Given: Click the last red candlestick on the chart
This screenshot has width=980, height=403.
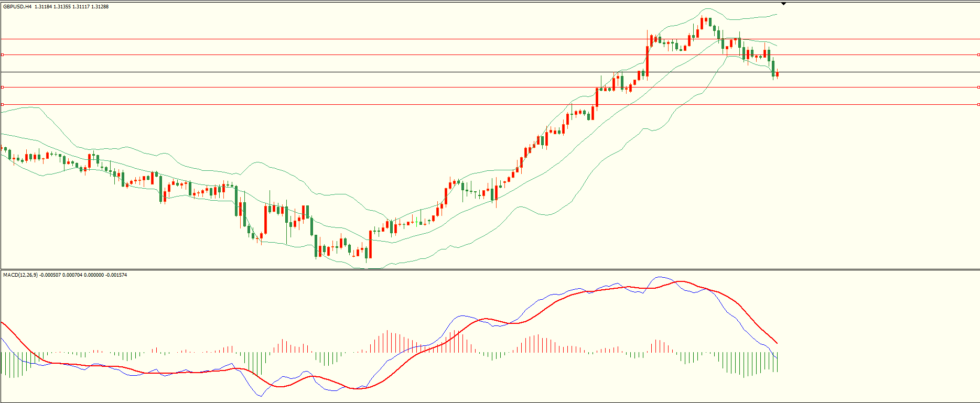Looking at the screenshot, I should pos(777,74).
